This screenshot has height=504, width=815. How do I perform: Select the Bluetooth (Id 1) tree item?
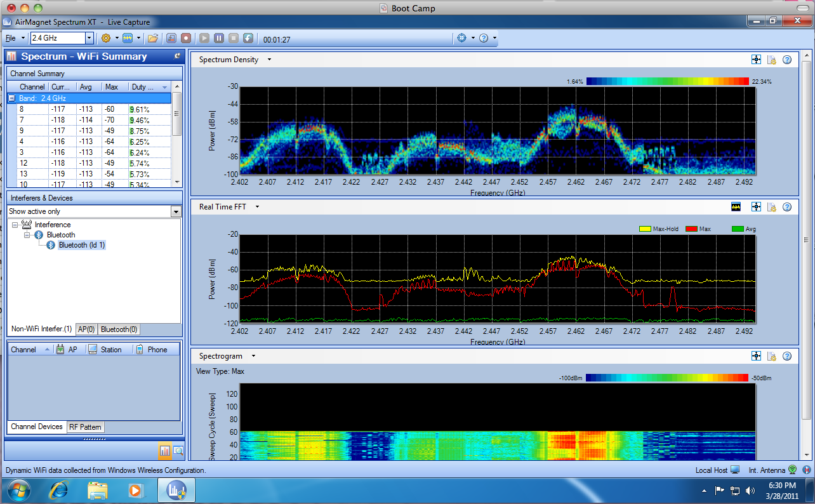coord(82,245)
